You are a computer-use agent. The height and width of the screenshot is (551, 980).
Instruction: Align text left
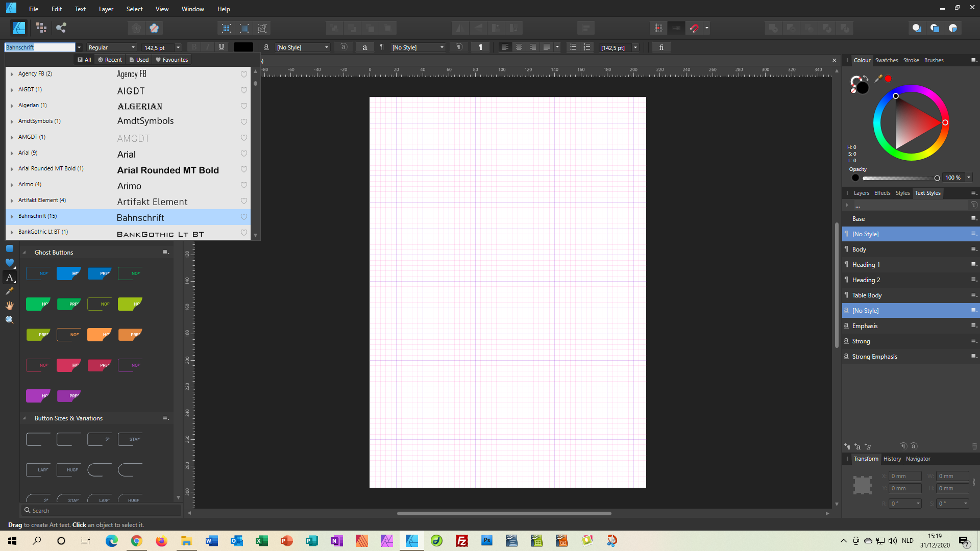(x=505, y=47)
